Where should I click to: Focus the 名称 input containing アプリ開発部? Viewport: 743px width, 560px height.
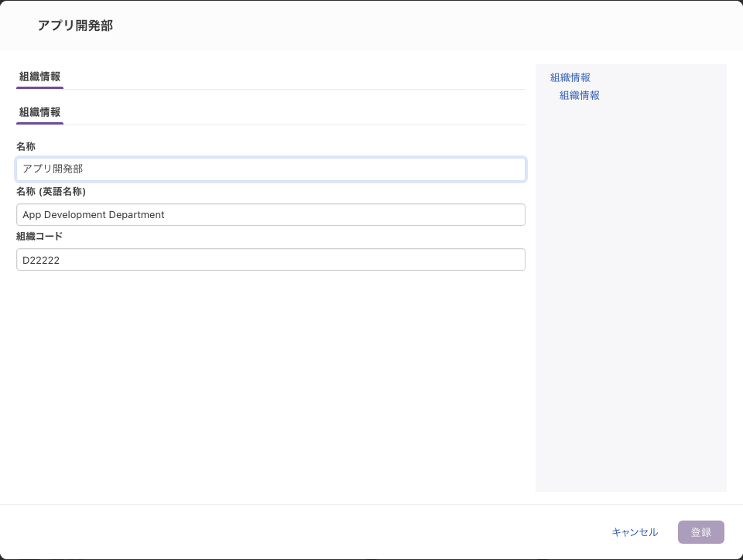point(271,169)
